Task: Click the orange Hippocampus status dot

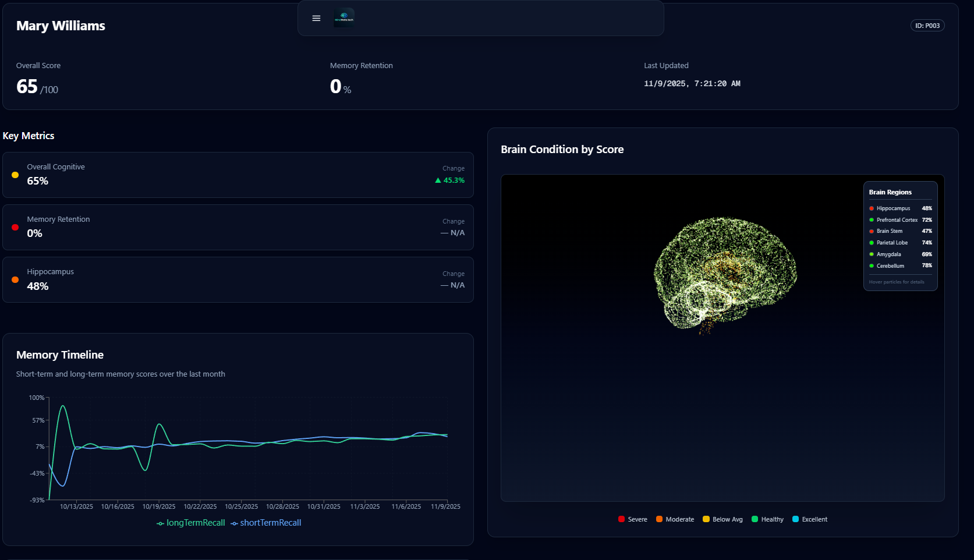Action: click(x=15, y=279)
